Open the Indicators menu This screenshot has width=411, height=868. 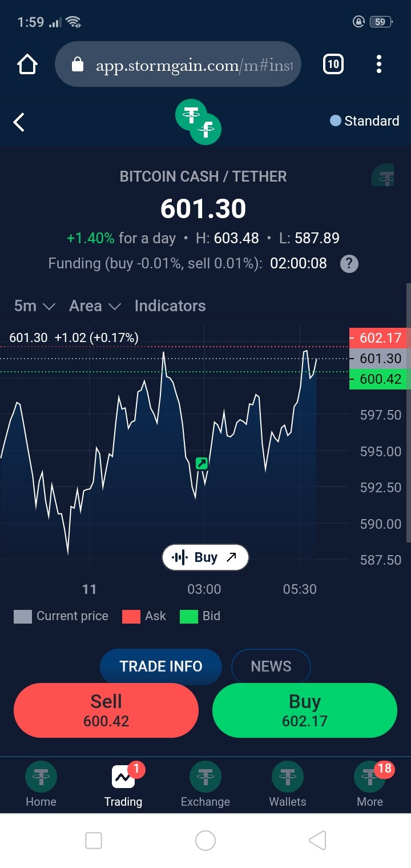pos(170,306)
